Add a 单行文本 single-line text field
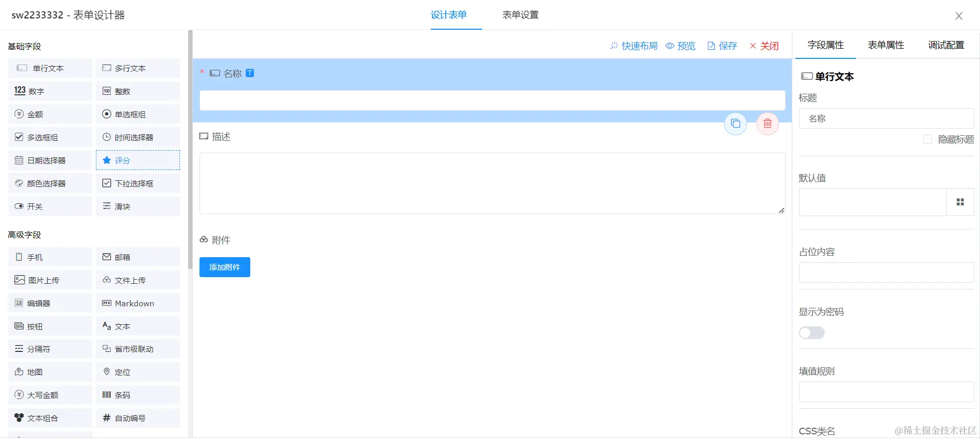 tap(50, 68)
